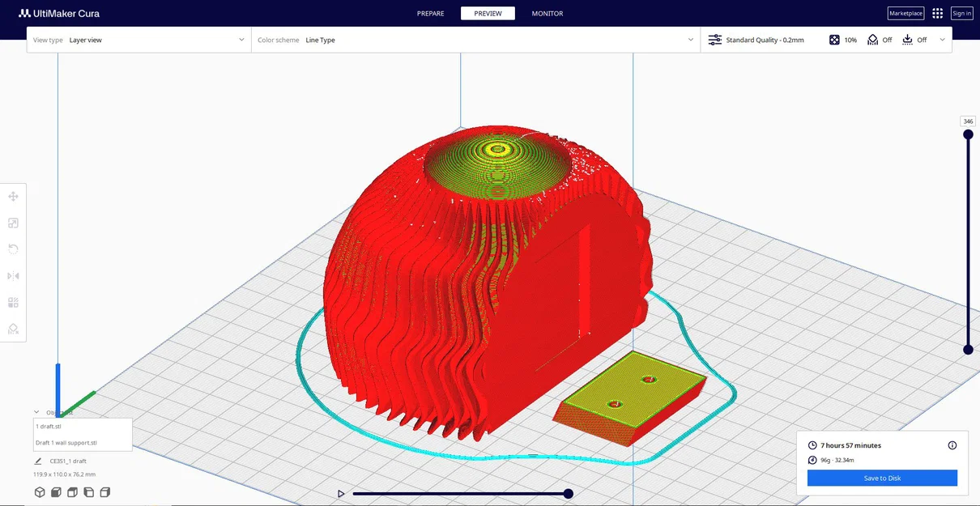The width and height of the screenshot is (980, 506).
Task: Select the Rotate tool in left toolbar
Action: 13,249
